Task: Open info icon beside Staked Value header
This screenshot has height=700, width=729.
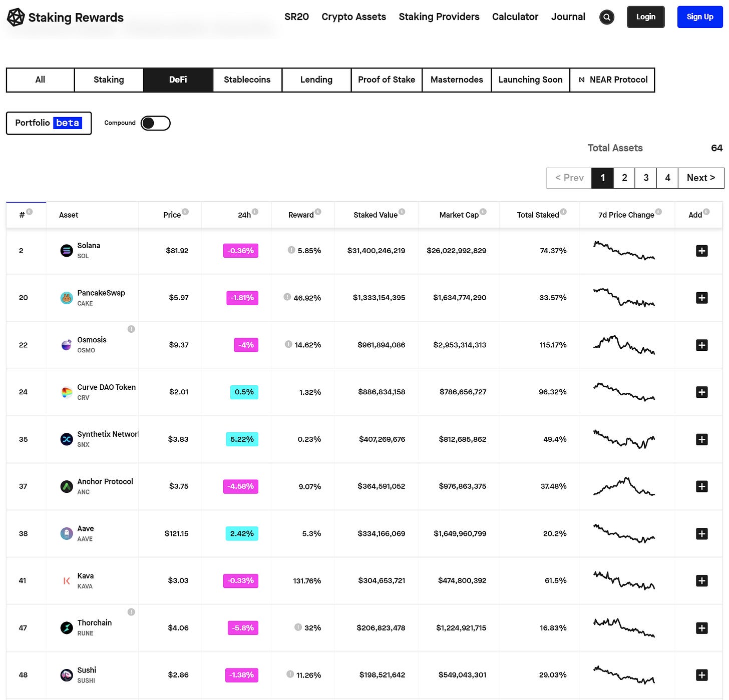Action: [402, 212]
